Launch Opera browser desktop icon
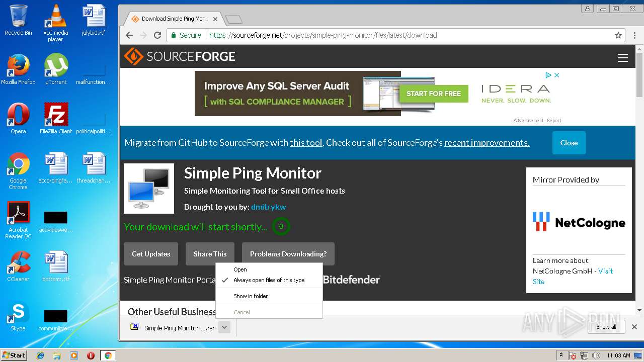 click(18, 119)
